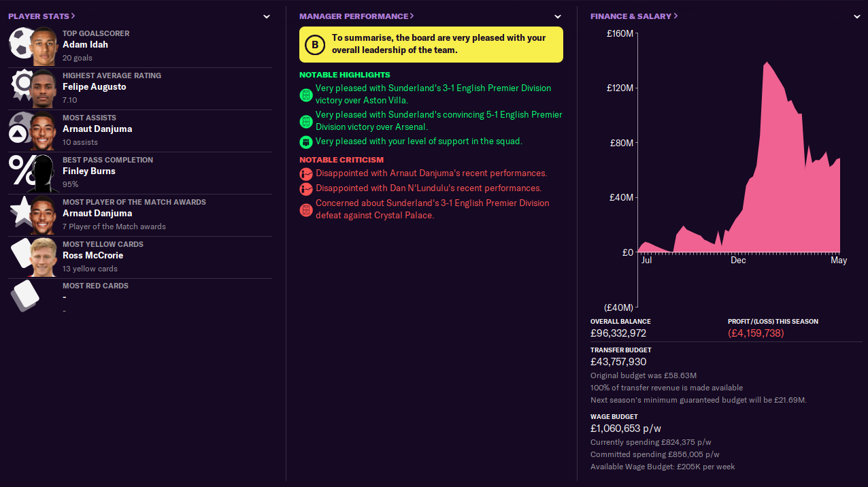The width and height of the screenshot is (868, 487).
Task: Click the pink balance area chart
Action: click(739, 158)
